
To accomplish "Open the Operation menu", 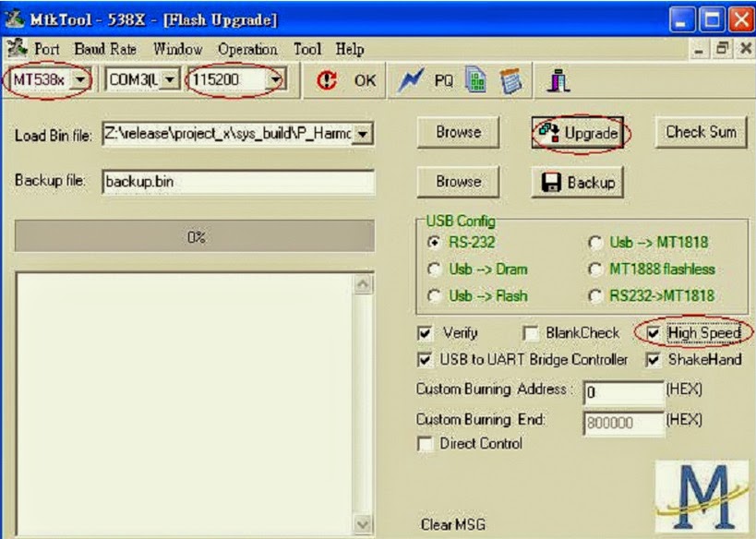I will (x=247, y=49).
